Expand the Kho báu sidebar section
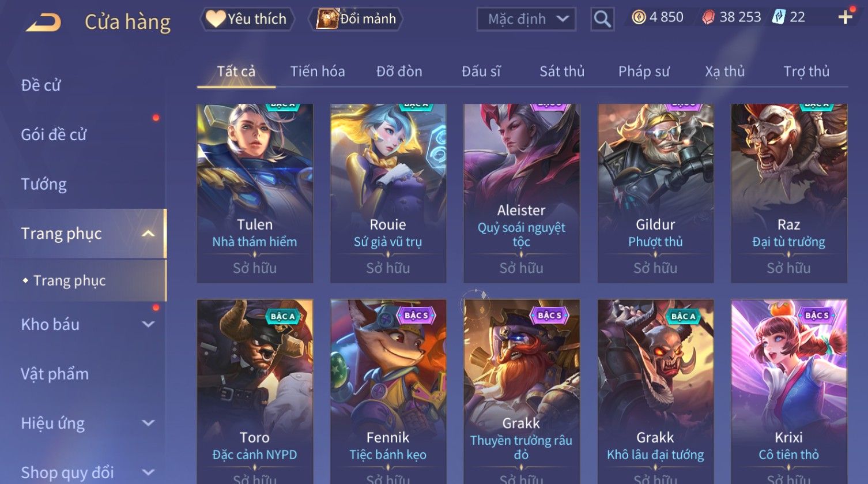The width and height of the screenshot is (868, 484). (x=148, y=324)
